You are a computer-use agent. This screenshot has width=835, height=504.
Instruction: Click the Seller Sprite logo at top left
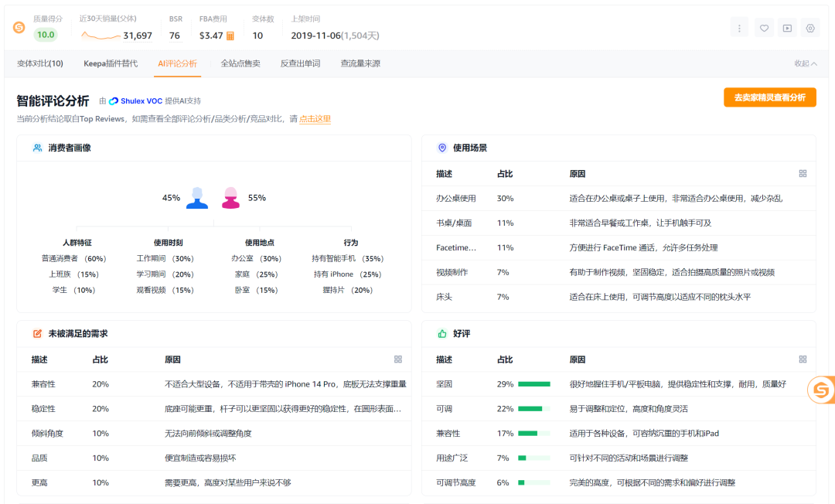[x=19, y=28]
